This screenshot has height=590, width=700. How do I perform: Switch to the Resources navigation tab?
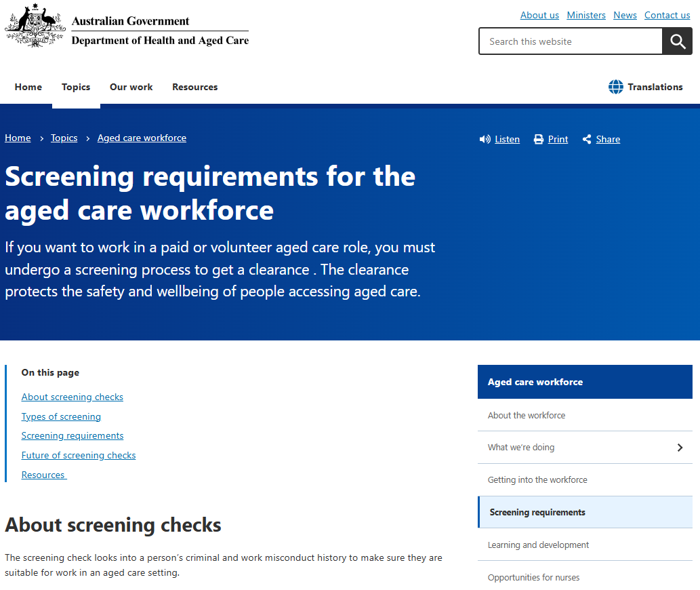coord(194,87)
